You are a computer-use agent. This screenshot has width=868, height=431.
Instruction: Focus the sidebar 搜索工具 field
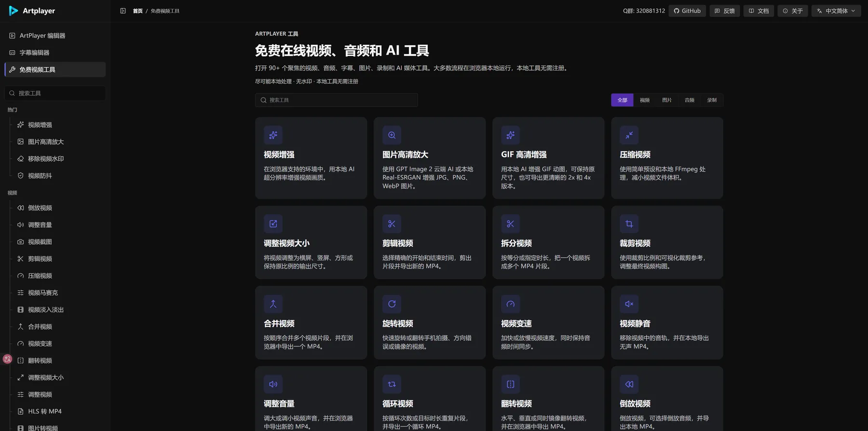coord(55,93)
